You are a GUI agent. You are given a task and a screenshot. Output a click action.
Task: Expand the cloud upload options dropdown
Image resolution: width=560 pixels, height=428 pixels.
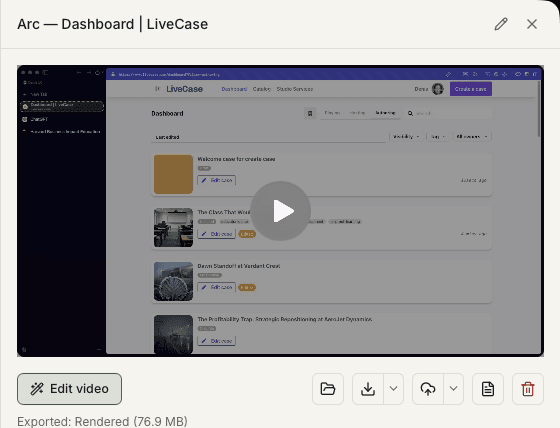coord(454,389)
